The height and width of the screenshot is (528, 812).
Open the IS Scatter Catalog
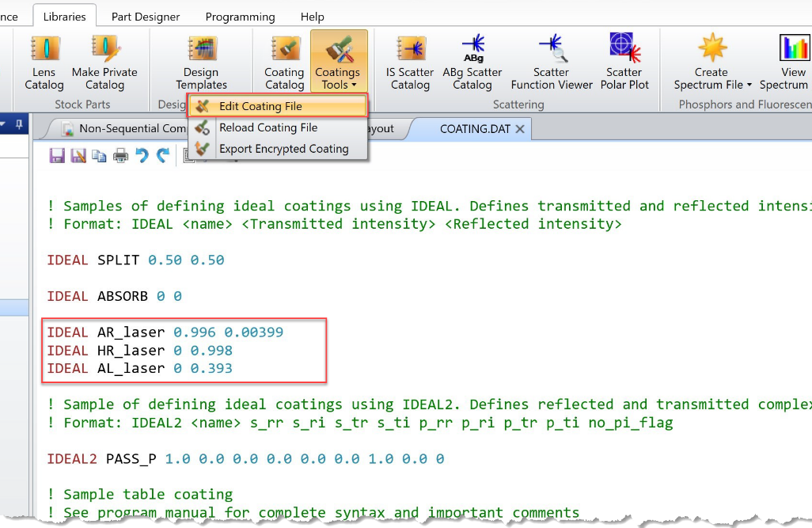tap(410, 63)
